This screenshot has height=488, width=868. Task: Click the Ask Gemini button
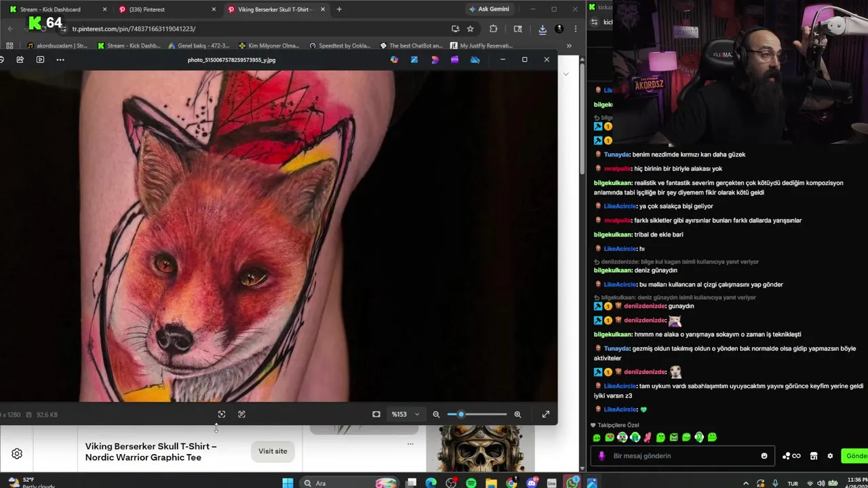[x=490, y=9]
